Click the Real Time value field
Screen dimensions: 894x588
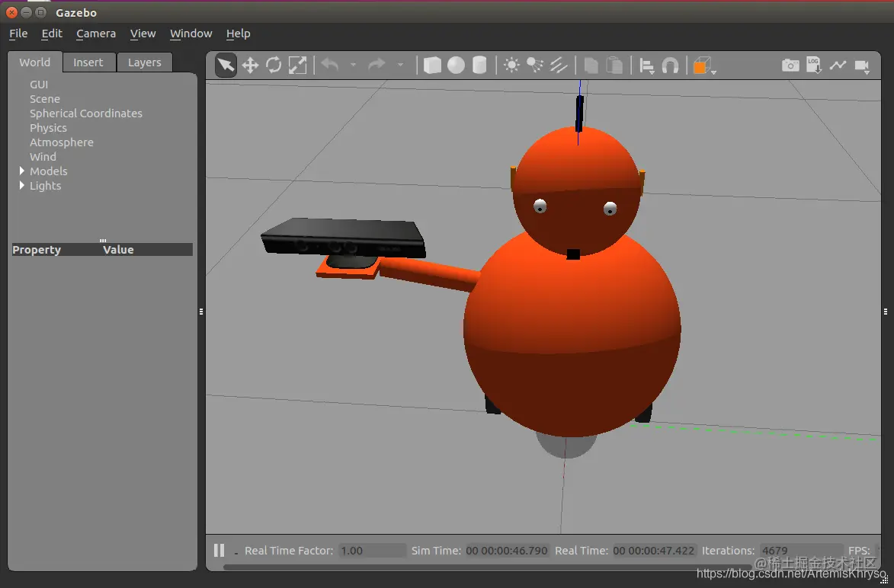[654, 551]
